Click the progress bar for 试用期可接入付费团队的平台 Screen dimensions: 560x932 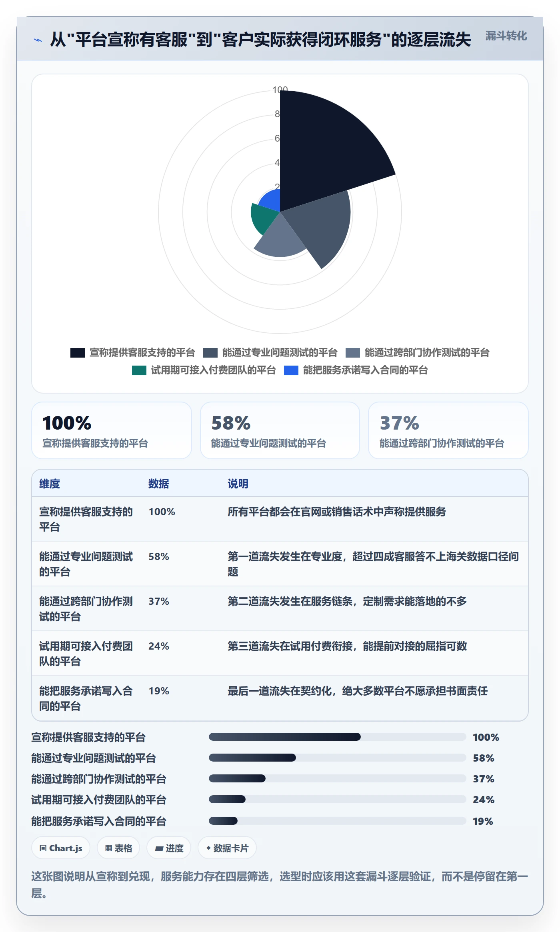[338, 799]
